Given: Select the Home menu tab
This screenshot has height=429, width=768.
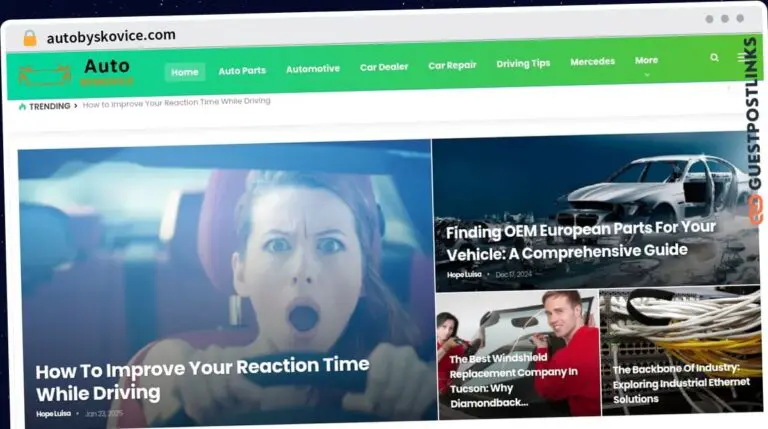Looking at the screenshot, I should coord(185,72).
